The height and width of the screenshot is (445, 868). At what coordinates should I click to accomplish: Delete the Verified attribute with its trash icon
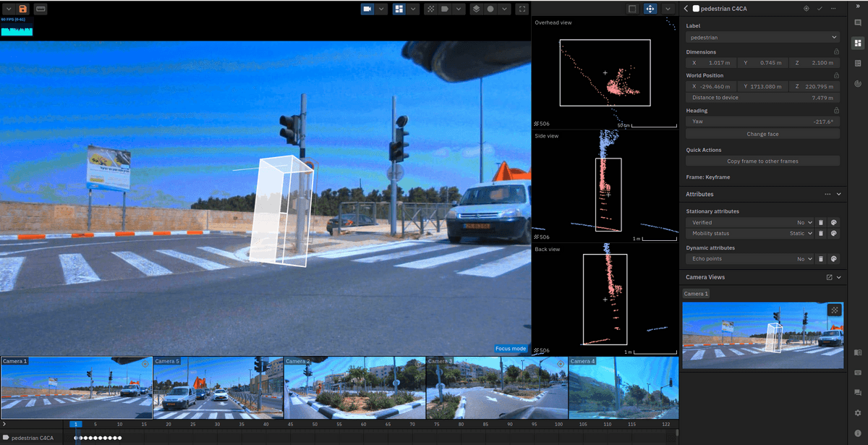(x=821, y=223)
